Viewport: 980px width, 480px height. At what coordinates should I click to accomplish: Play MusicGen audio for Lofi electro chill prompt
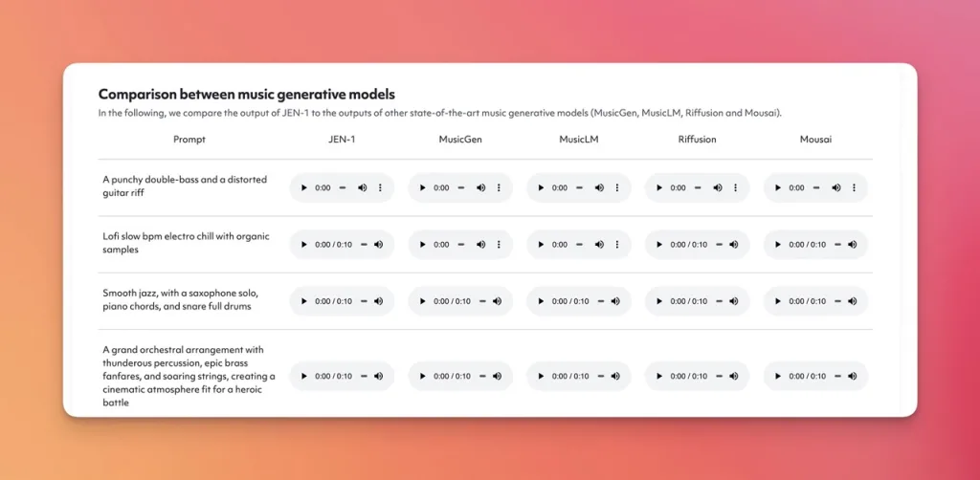pos(423,245)
